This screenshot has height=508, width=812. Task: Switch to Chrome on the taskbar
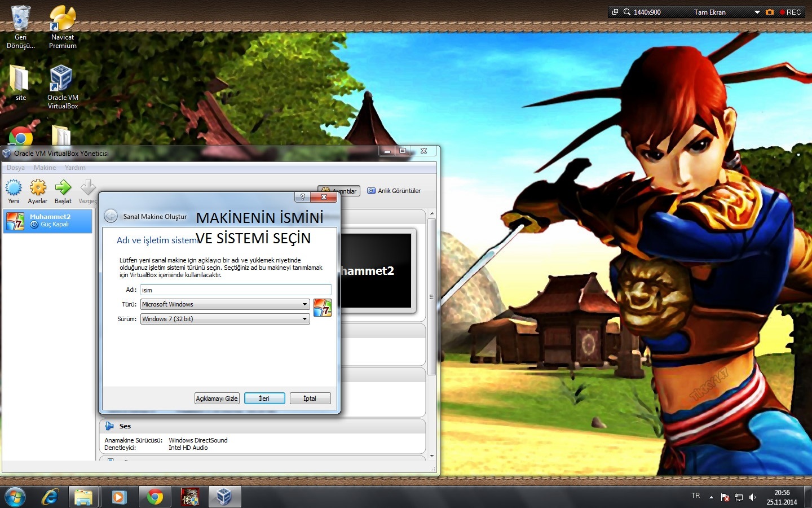coord(155,497)
